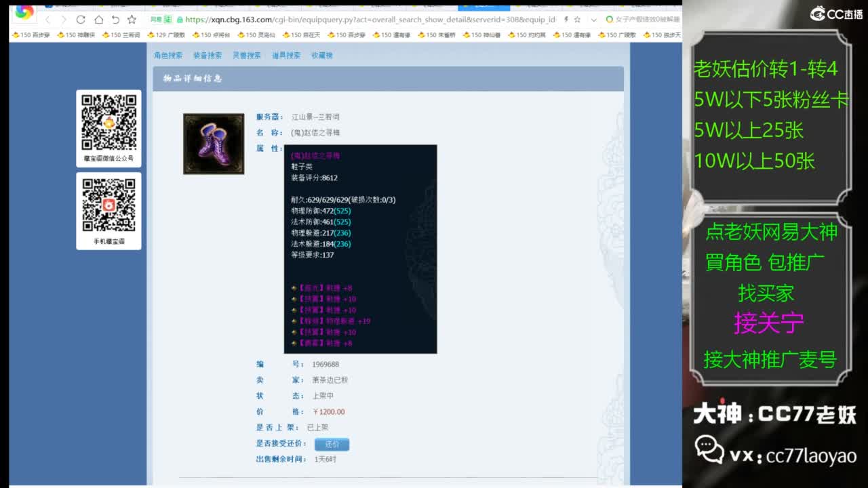The width and height of the screenshot is (868, 488).
Task: Click the undo/restore page icon
Action: coord(115,20)
